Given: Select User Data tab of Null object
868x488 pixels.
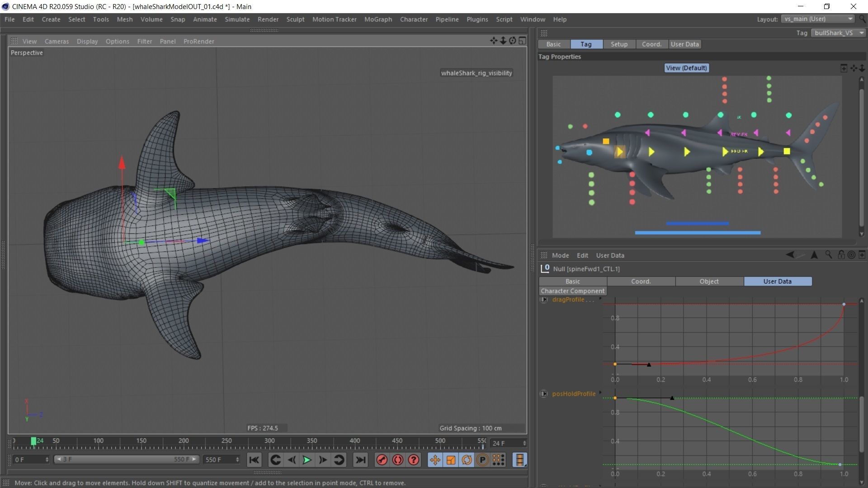Looking at the screenshot, I should pos(778,282).
